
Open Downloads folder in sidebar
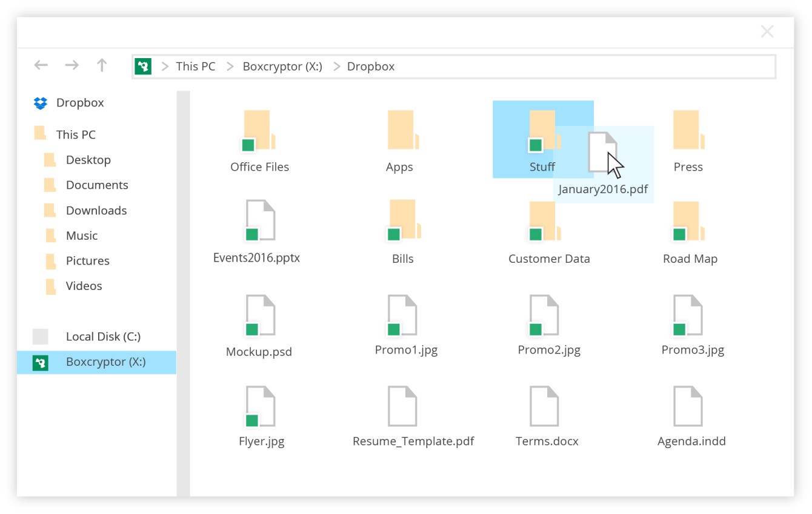[96, 211]
